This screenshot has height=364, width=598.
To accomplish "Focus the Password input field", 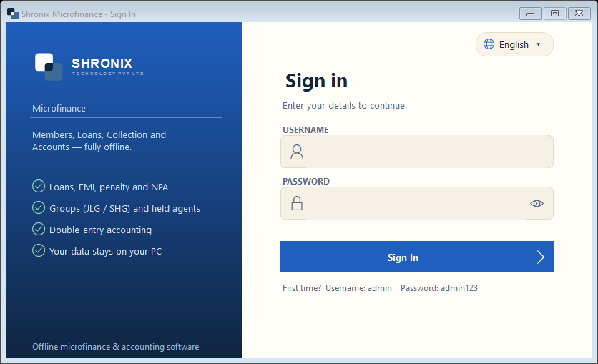I will tap(417, 203).
